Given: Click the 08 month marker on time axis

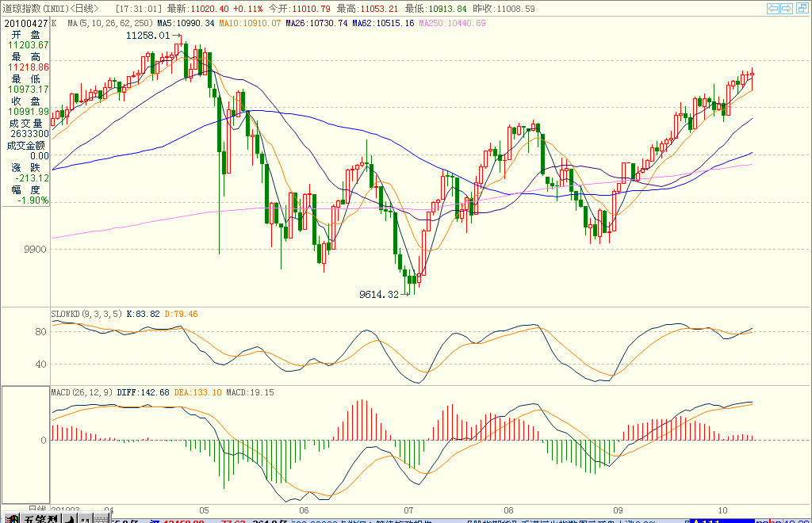Looking at the screenshot, I should (508, 510).
